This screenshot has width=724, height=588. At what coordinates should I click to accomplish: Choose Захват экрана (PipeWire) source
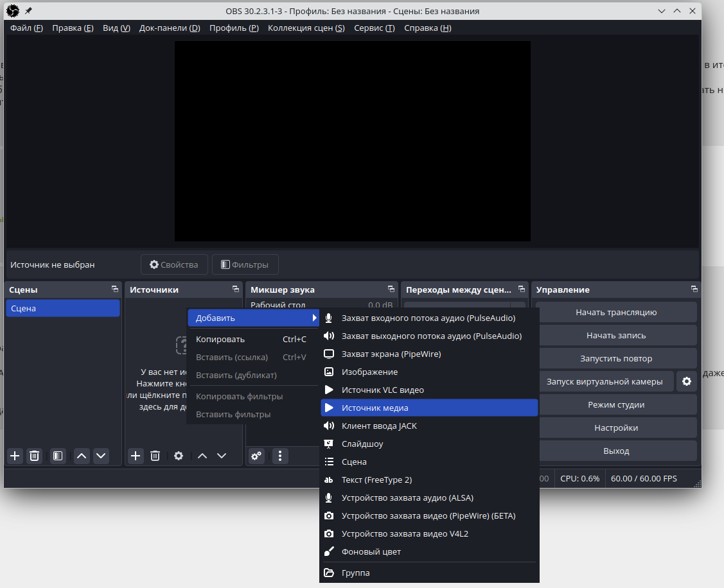tap(391, 354)
